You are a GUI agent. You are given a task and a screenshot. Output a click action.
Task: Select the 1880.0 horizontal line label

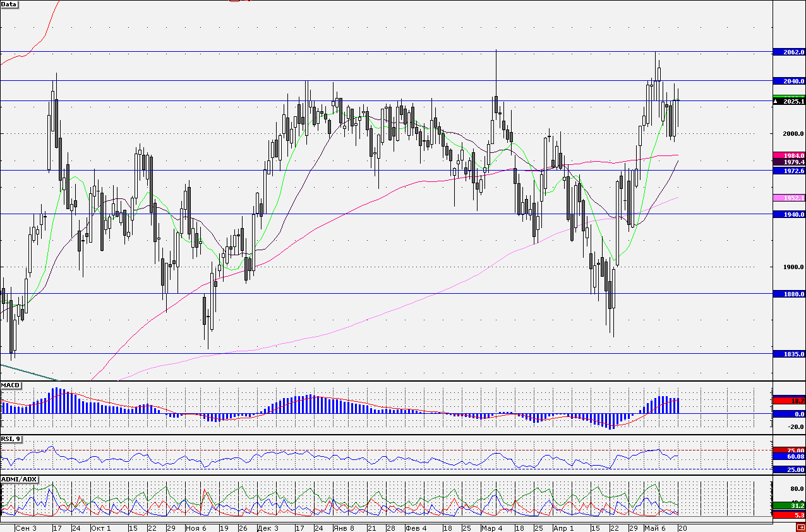[790, 294]
